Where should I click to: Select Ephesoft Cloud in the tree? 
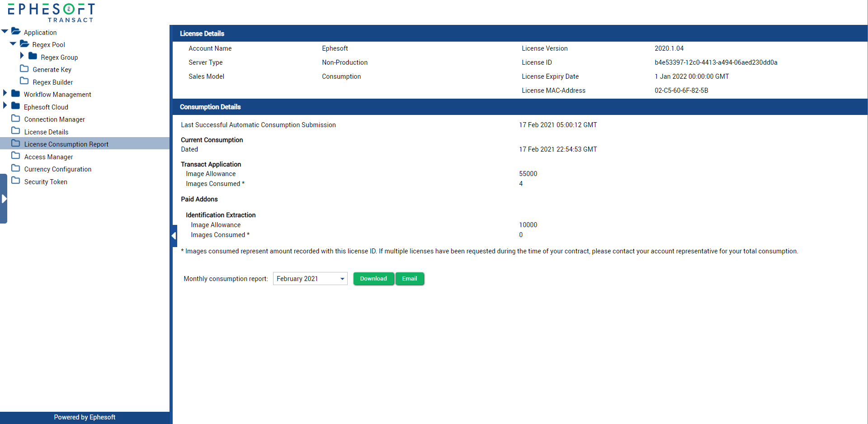click(x=46, y=107)
